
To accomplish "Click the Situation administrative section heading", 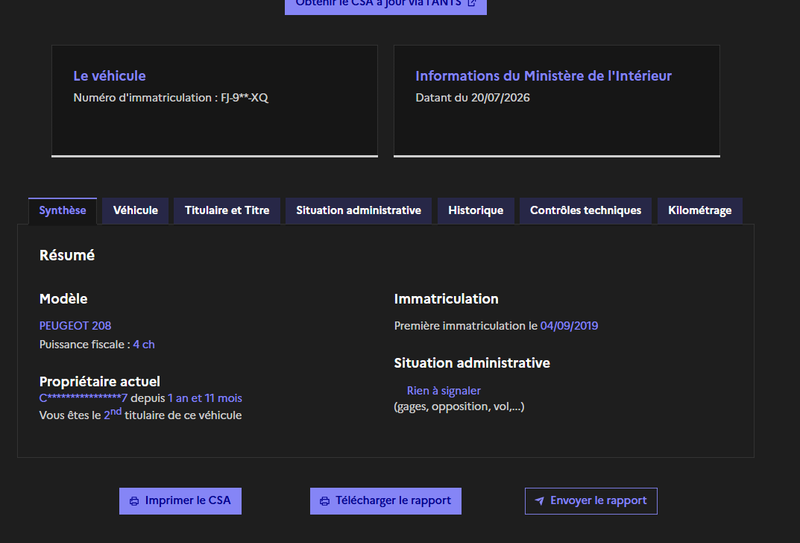I will (x=472, y=363).
